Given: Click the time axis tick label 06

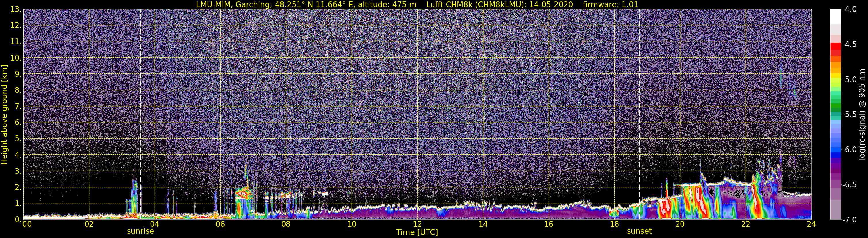Looking at the screenshot, I should [x=220, y=224].
